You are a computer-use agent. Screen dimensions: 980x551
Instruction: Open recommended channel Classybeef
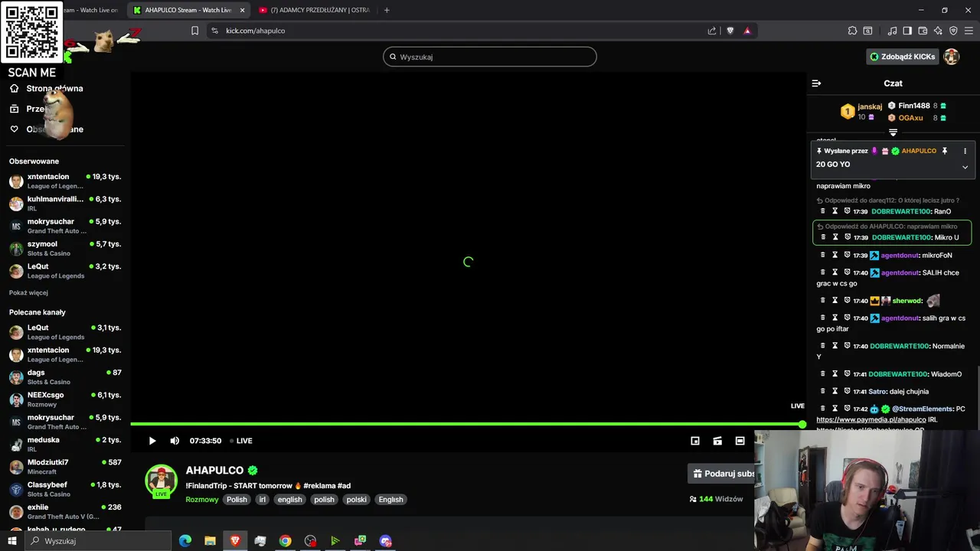coord(65,489)
